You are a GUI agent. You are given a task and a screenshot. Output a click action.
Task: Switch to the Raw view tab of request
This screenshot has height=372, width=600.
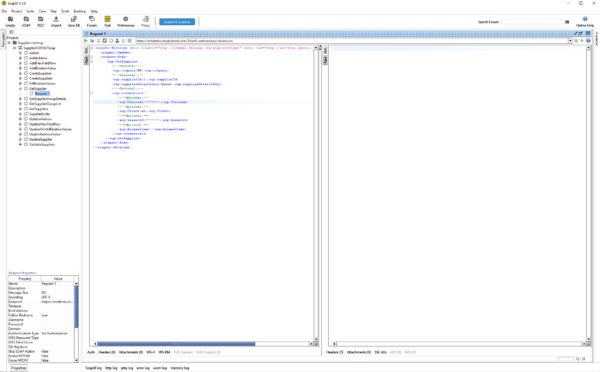[86, 60]
